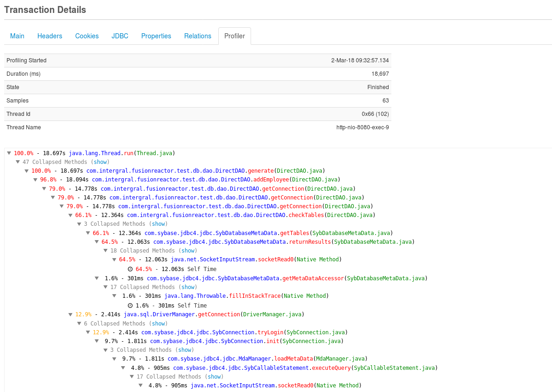Collapse the java.lang.Thread.run root node
Viewport: 552px width, 392px height.
pos(9,153)
